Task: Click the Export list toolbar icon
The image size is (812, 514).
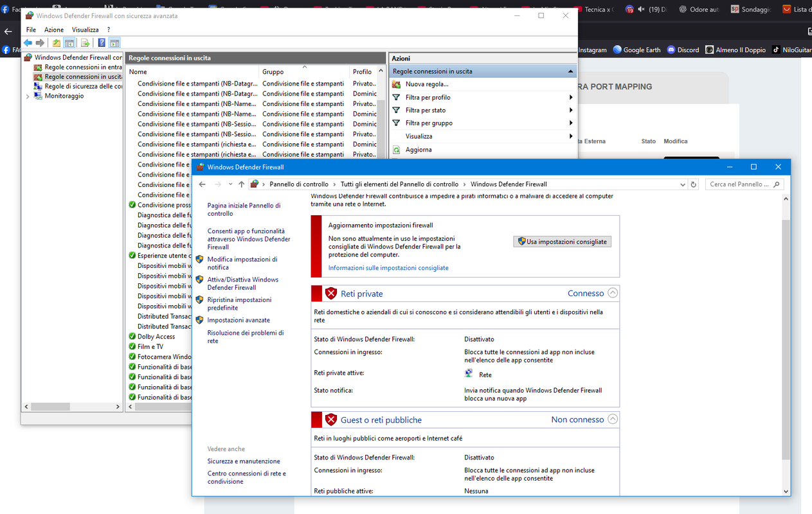Action: coord(85,43)
